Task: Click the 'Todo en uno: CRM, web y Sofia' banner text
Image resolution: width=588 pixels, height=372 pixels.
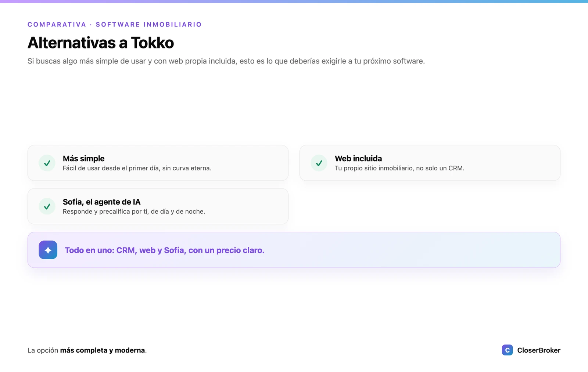Action: 165,250
